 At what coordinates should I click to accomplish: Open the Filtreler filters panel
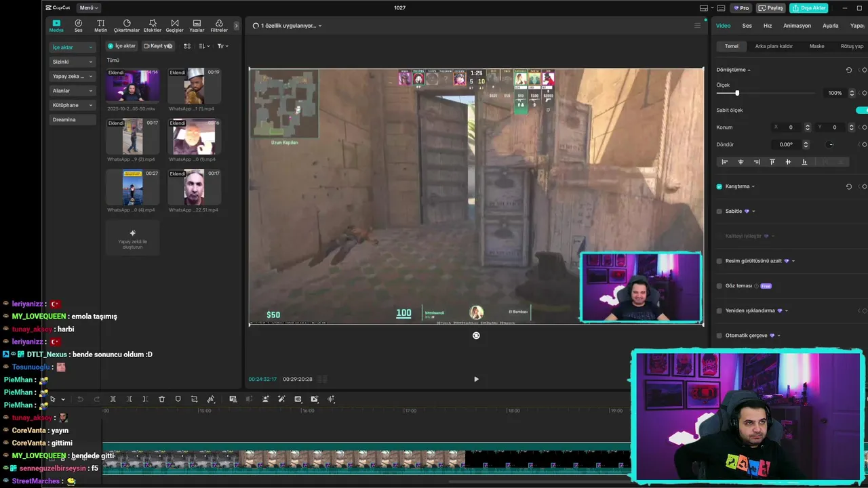(219, 26)
